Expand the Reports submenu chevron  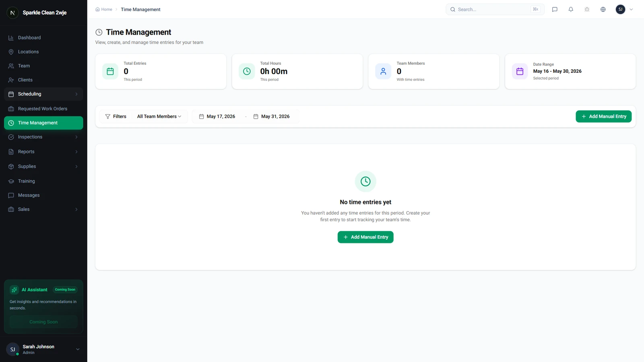pyautogui.click(x=76, y=152)
